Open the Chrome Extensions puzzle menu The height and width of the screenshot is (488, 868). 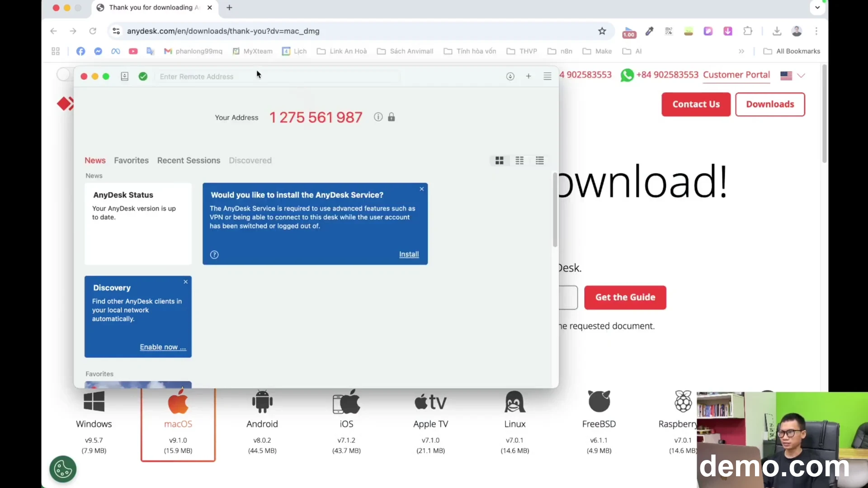pos(748,31)
